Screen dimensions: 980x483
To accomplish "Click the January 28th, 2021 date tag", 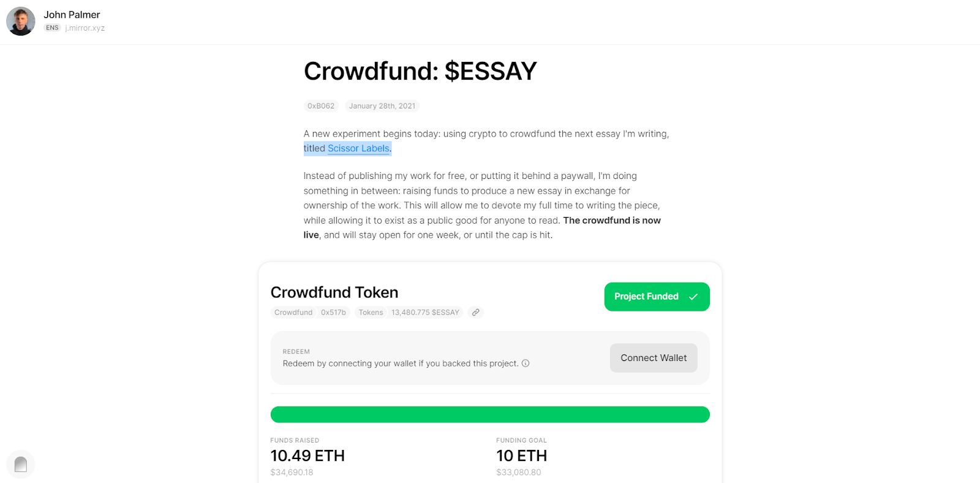I will (382, 106).
